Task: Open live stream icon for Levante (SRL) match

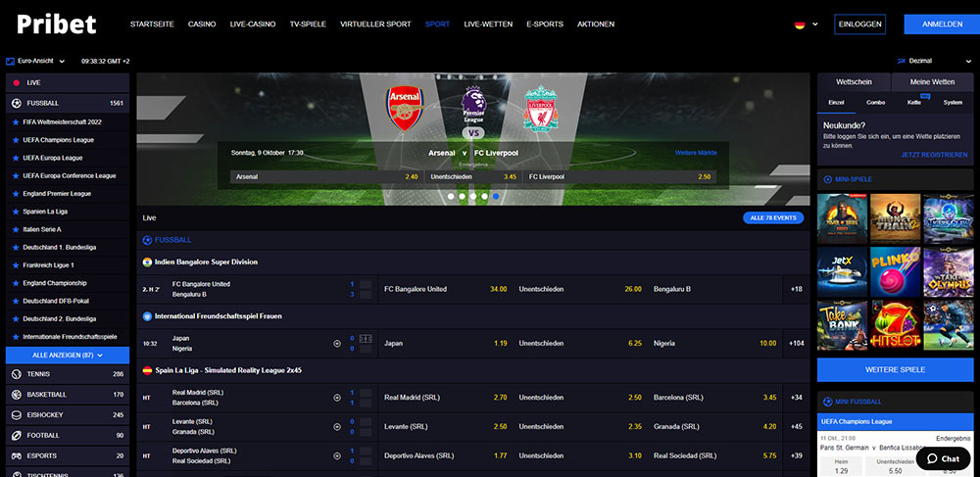Action: [337, 426]
